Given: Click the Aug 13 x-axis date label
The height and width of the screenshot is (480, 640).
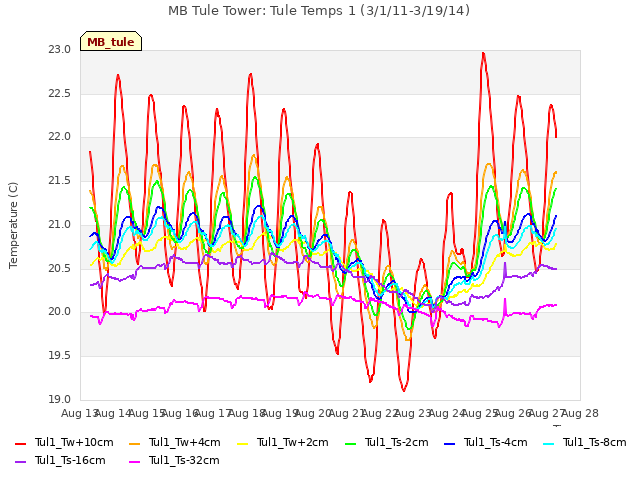Looking at the screenshot, I should (x=80, y=413).
